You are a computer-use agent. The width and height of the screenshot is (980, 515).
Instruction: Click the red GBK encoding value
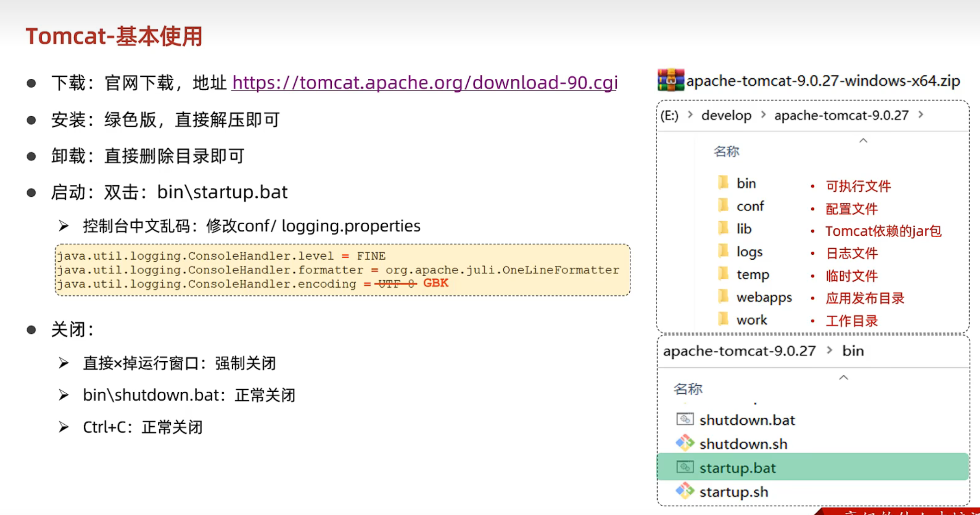click(x=436, y=283)
